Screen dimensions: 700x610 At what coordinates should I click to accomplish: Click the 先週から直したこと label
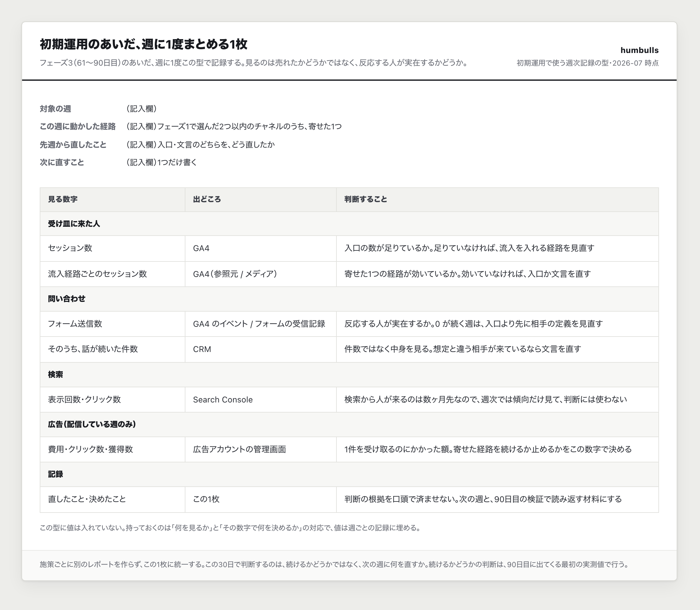73,145
